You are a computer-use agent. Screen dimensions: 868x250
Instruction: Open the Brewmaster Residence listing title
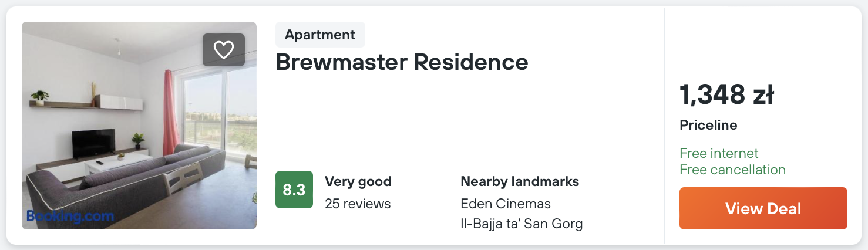click(402, 62)
